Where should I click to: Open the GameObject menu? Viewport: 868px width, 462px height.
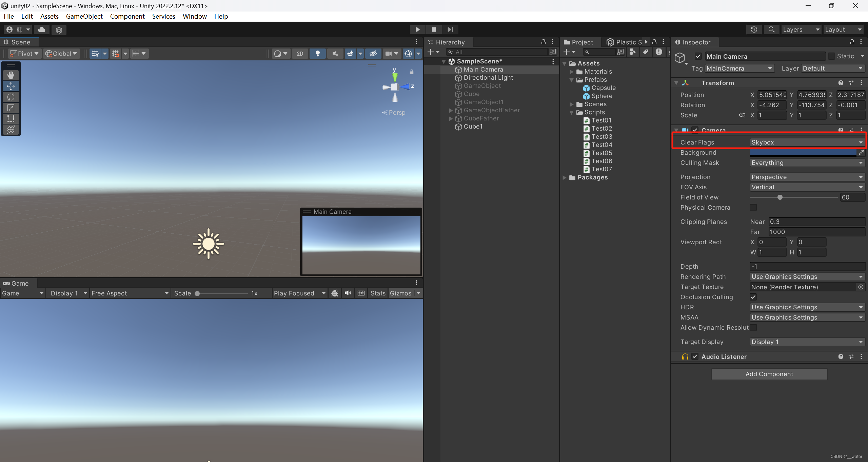[x=84, y=16]
